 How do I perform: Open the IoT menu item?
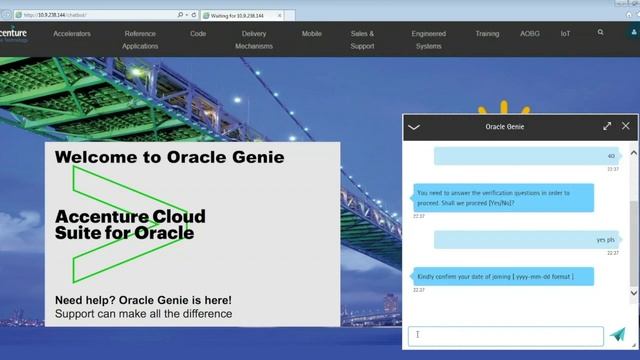coord(565,34)
